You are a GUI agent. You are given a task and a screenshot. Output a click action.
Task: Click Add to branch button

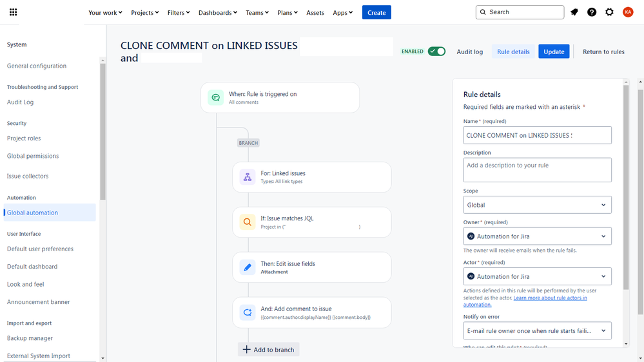(x=269, y=349)
